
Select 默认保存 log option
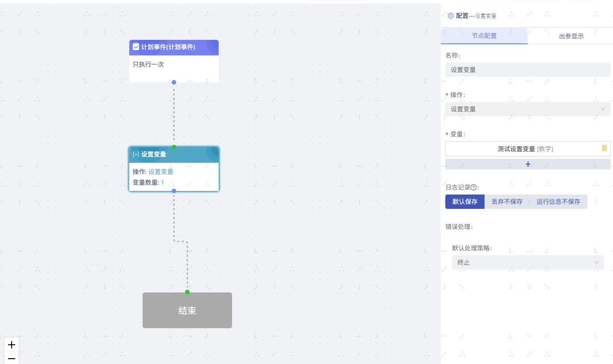click(465, 202)
